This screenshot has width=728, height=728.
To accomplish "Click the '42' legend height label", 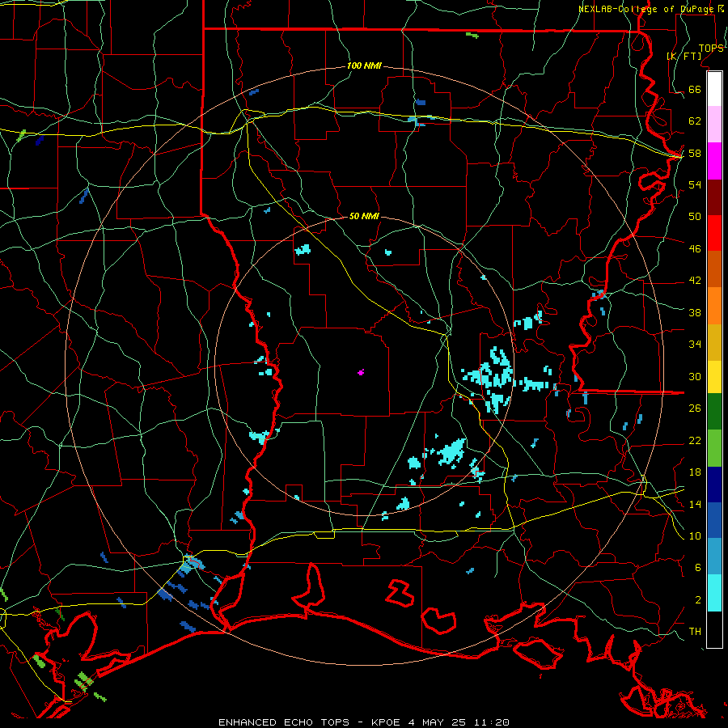I will 695,281.
